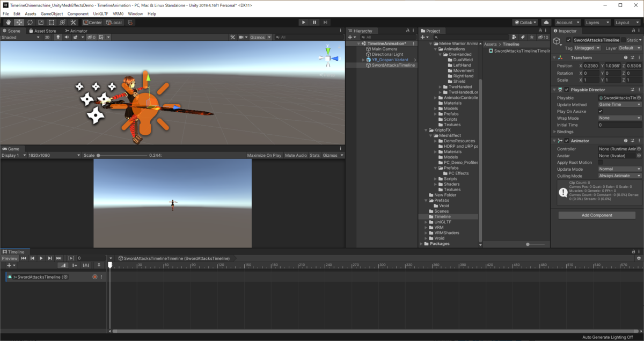
Task: Go to next frame in Timeline
Action: click(x=49, y=258)
